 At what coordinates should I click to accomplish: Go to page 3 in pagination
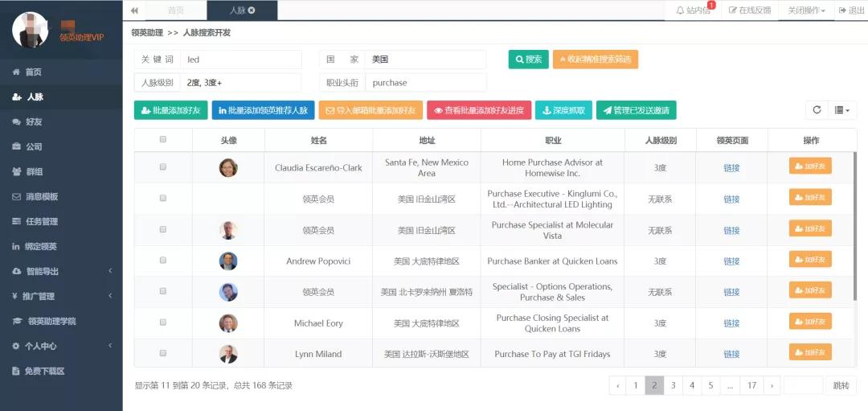pos(674,385)
